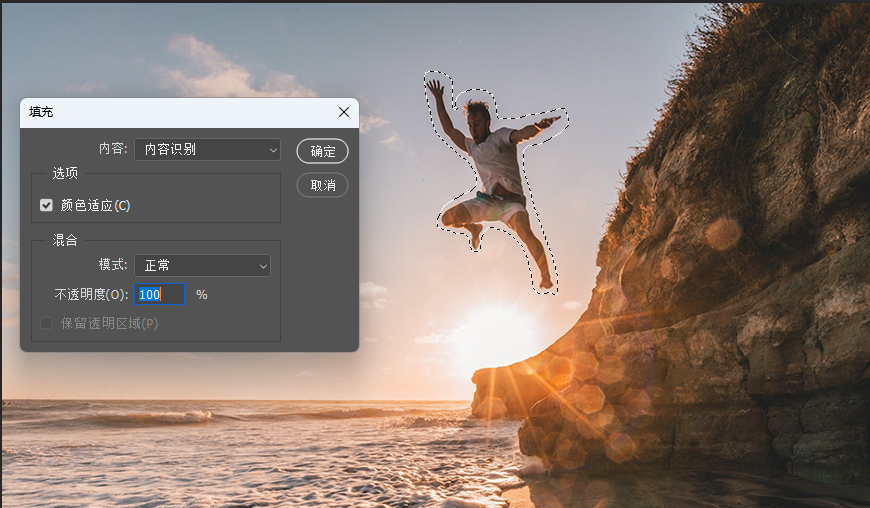Click the breaking ocean wave
Image resolution: width=870 pixels, height=508 pixels.
pos(170,418)
